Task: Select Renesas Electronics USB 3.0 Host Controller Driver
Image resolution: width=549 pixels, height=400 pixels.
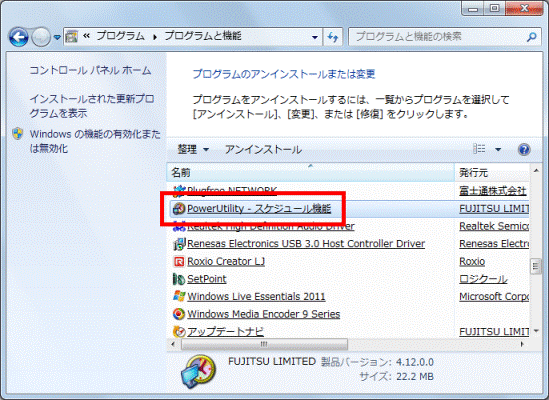Action: [x=306, y=244]
